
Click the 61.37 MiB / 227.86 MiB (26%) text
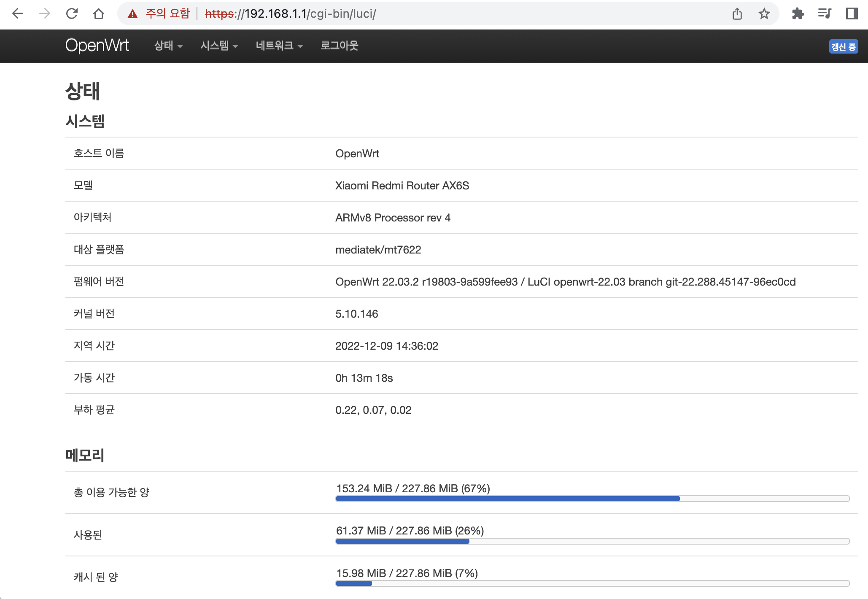click(x=410, y=531)
